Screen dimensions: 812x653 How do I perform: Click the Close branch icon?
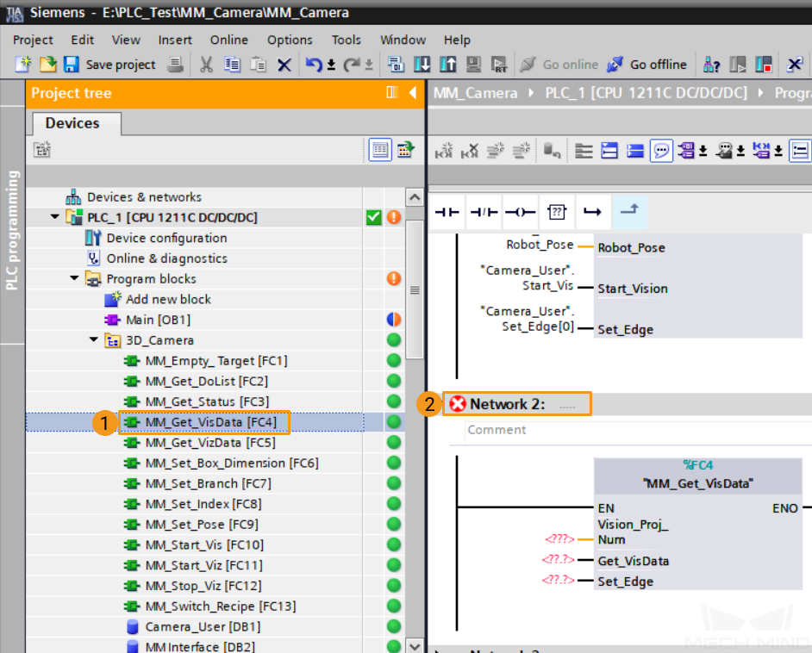(629, 210)
